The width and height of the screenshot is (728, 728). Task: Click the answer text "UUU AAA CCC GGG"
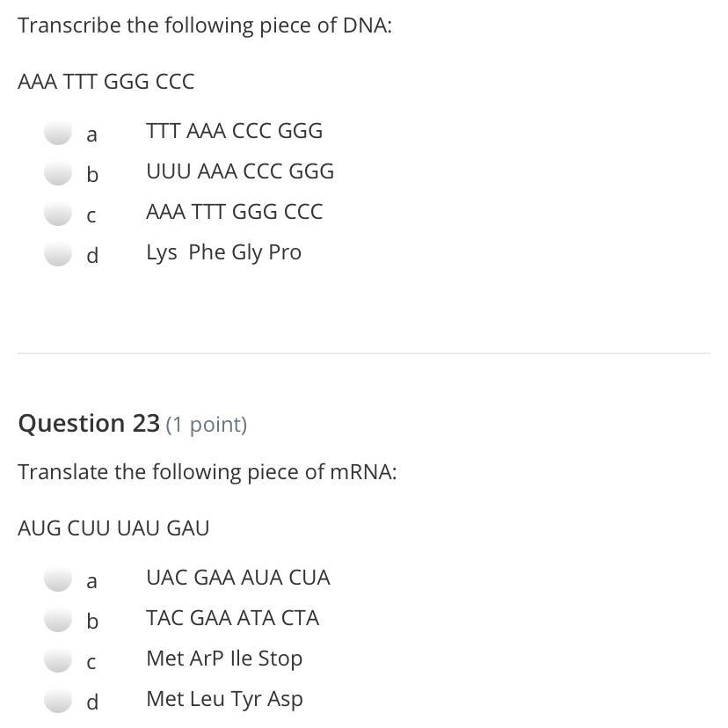click(240, 171)
